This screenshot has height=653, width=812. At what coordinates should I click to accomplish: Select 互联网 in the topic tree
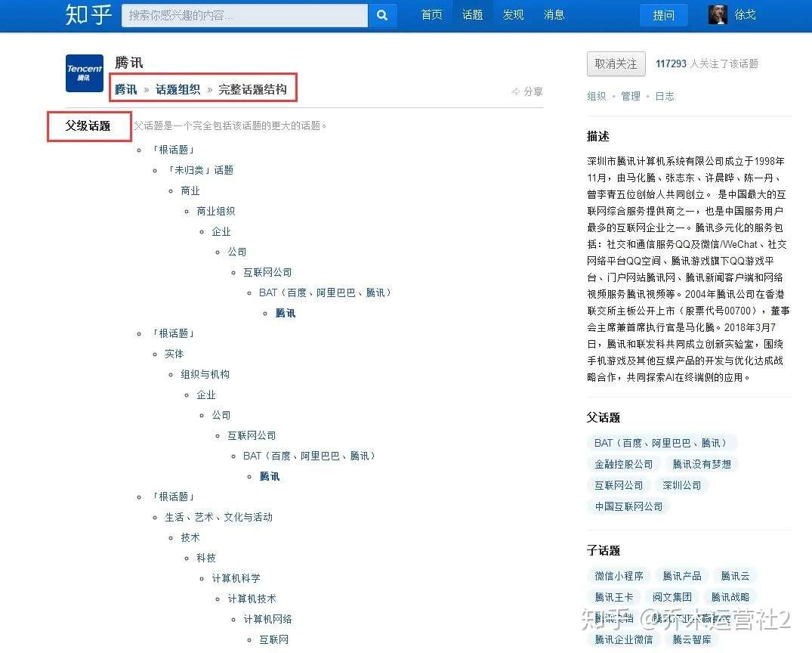pos(274,639)
